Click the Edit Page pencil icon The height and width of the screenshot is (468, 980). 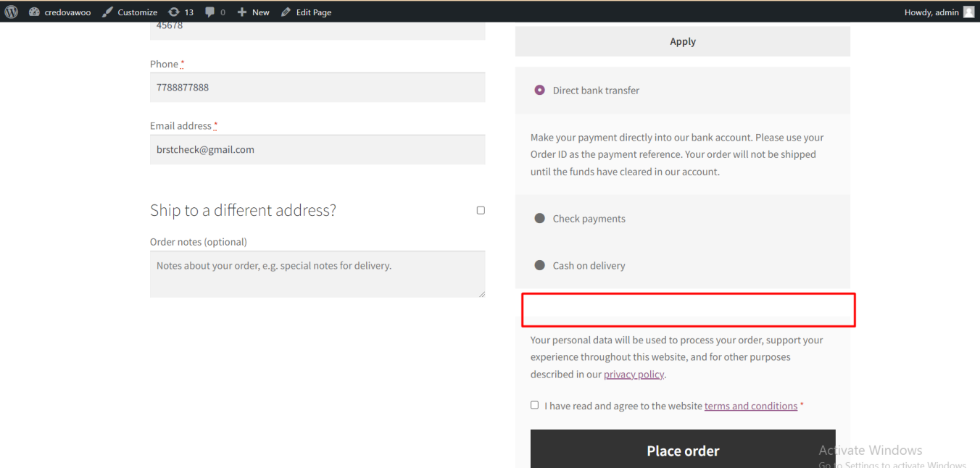pyautogui.click(x=285, y=12)
